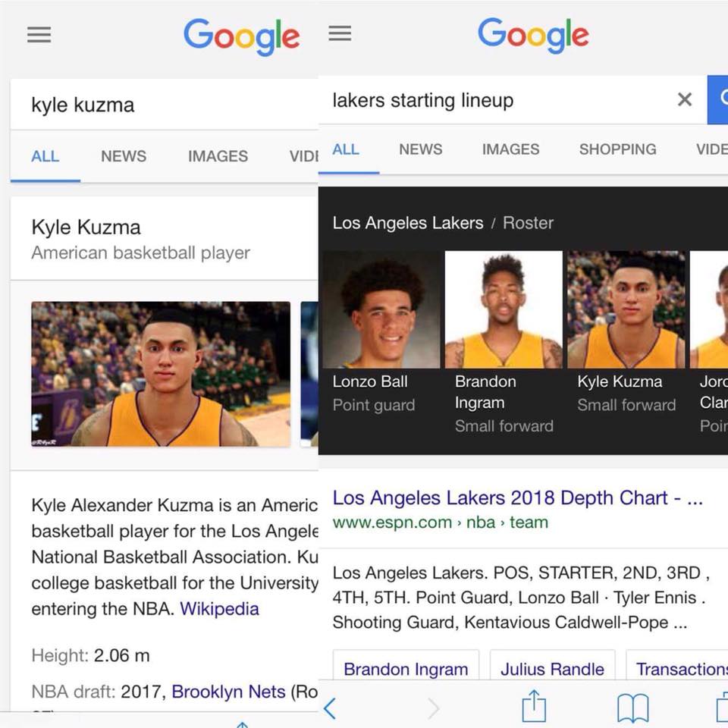Click Google logo above kyle kuzma search
This screenshot has height=728, width=728.
coord(241,36)
